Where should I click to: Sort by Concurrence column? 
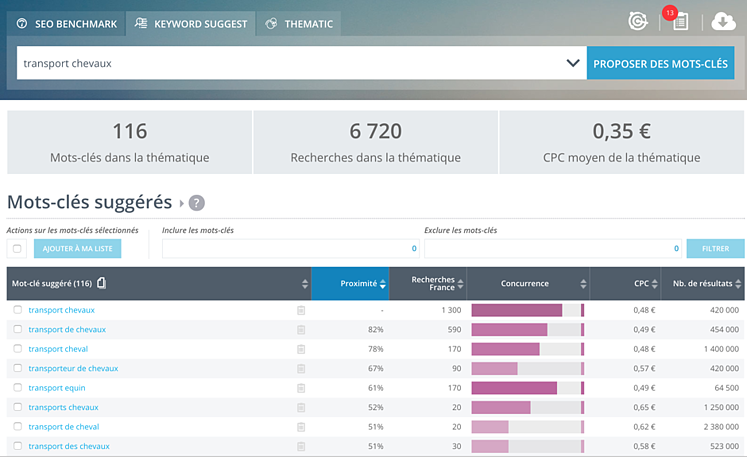528,284
